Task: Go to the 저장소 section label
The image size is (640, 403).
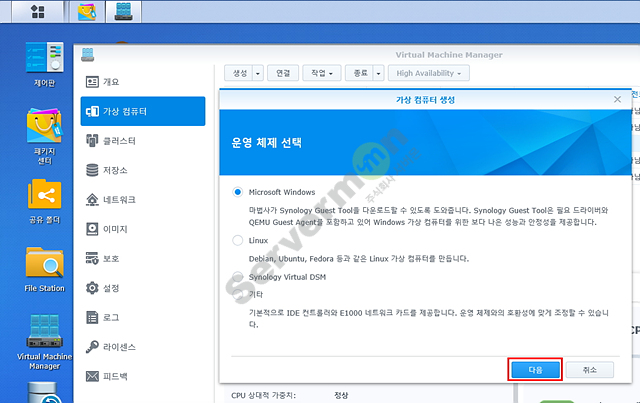Action: point(115,170)
